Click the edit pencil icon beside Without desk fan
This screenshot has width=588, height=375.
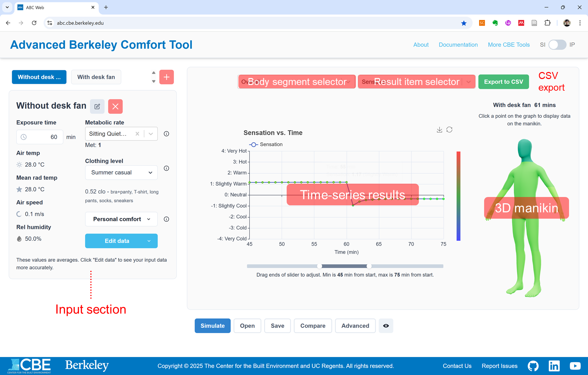(97, 106)
